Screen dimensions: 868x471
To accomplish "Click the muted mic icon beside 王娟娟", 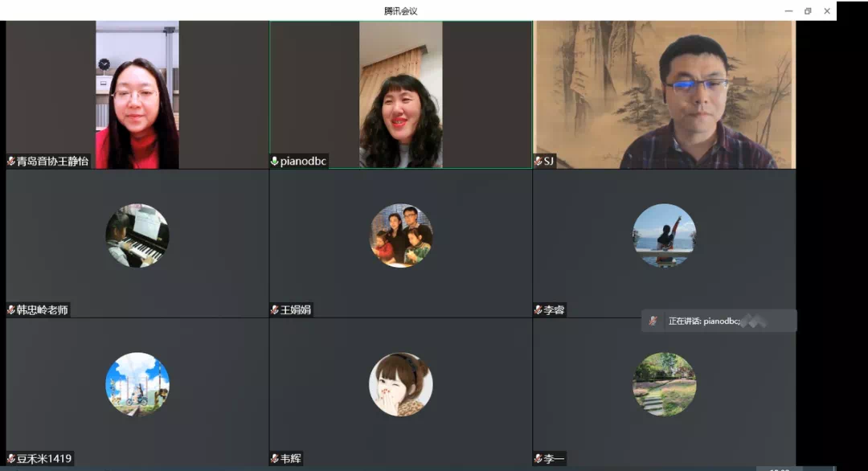I will 275,310.
